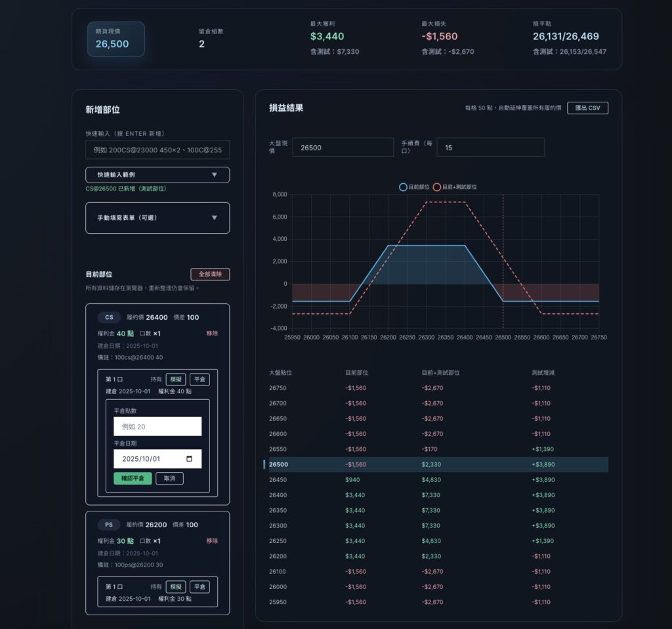Remove the CS 26400 position via 移除
672x629 pixels.
(212, 334)
